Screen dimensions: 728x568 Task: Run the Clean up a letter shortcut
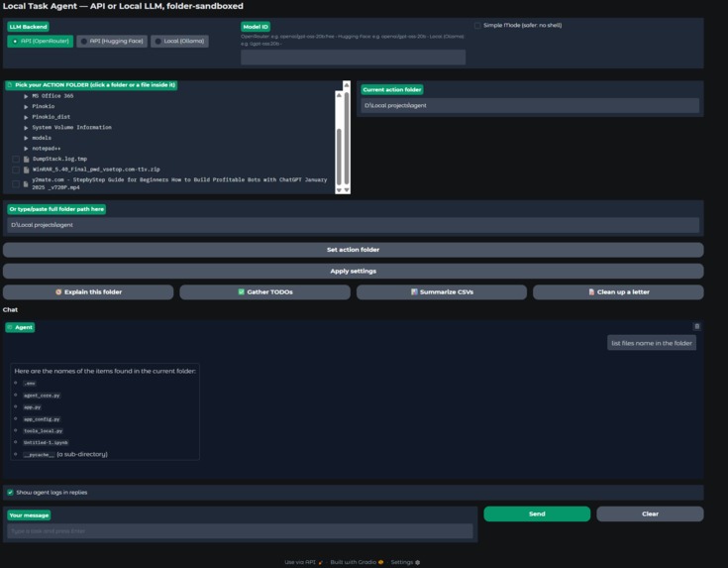point(618,291)
